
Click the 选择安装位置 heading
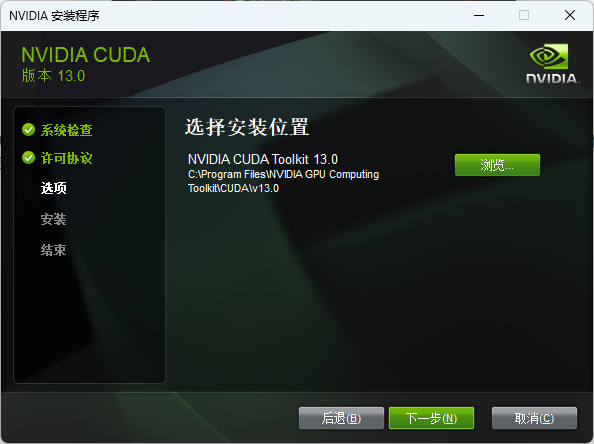(247, 127)
